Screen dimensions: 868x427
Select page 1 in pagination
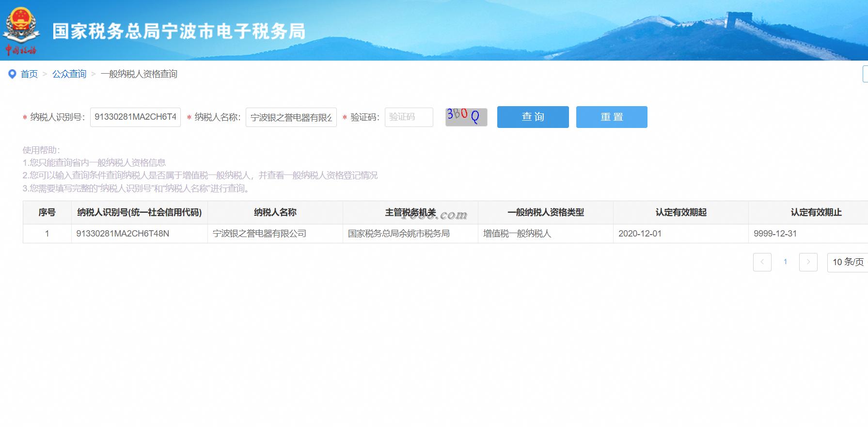pyautogui.click(x=785, y=262)
